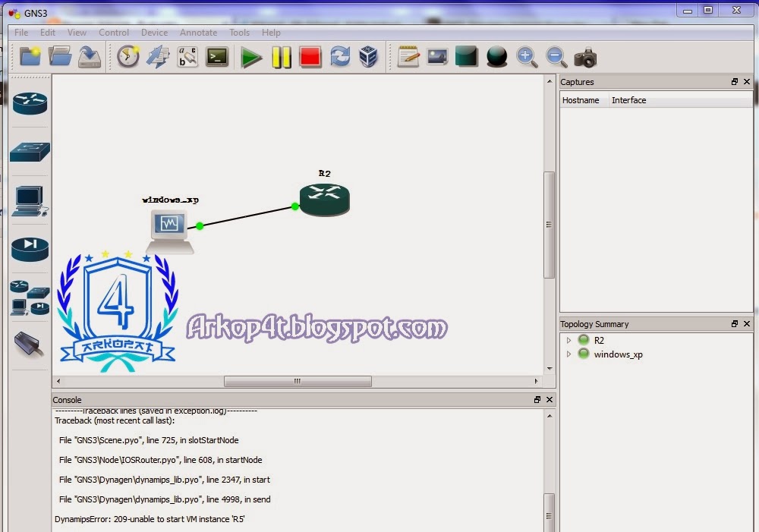Sort captures by Hostname column

tap(584, 100)
